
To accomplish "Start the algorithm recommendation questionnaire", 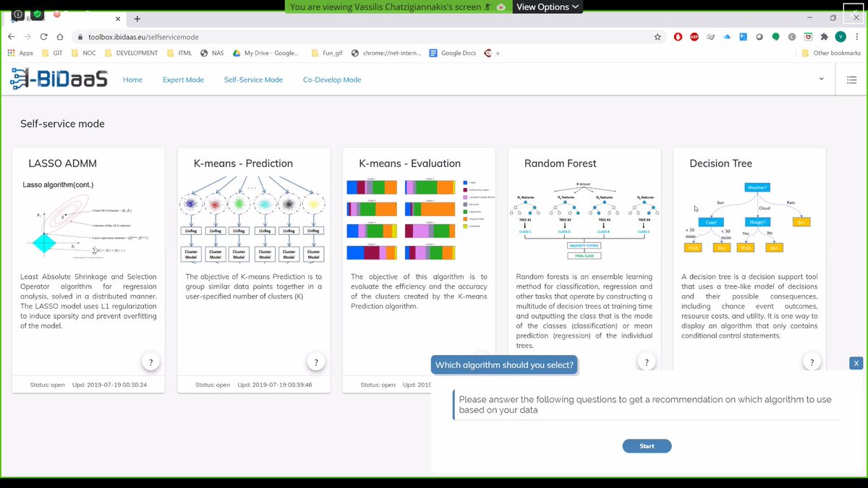I will pyautogui.click(x=647, y=446).
